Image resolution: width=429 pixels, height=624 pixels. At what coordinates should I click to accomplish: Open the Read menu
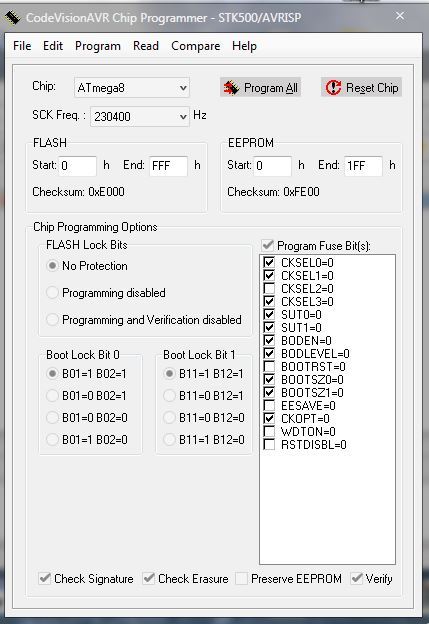pyautogui.click(x=146, y=46)
